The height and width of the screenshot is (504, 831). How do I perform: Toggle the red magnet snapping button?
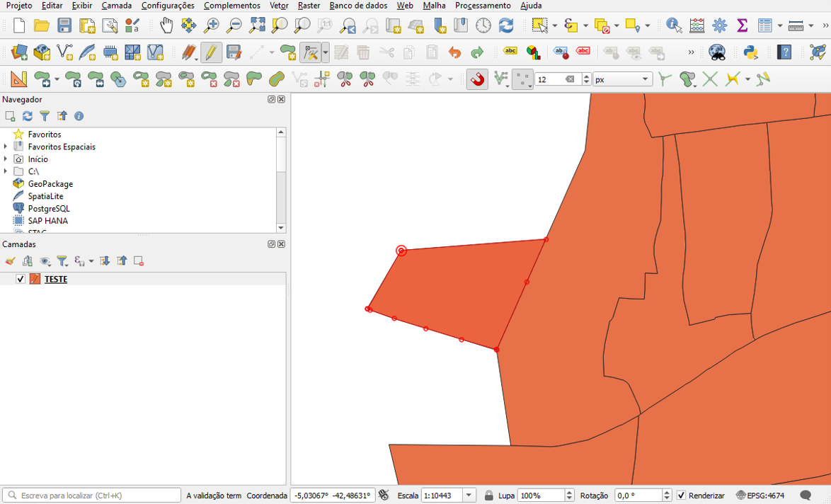(x=478, y=79)
